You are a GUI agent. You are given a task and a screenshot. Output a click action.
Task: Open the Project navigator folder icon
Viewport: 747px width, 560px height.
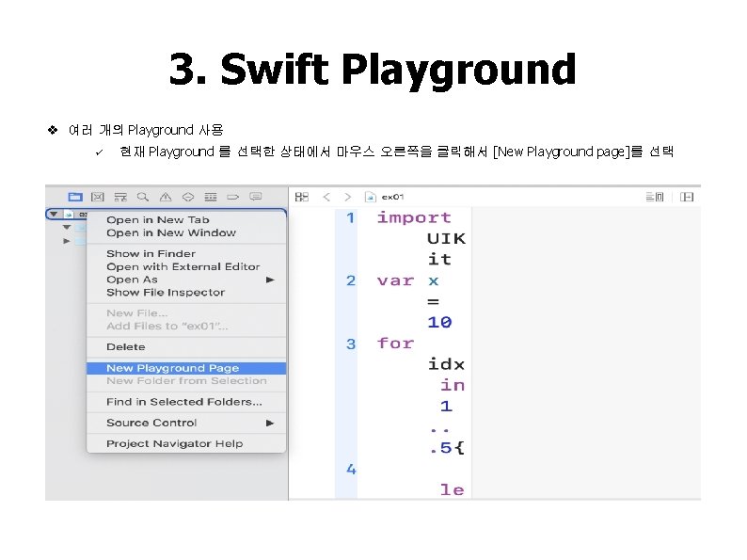coord(75,197)
